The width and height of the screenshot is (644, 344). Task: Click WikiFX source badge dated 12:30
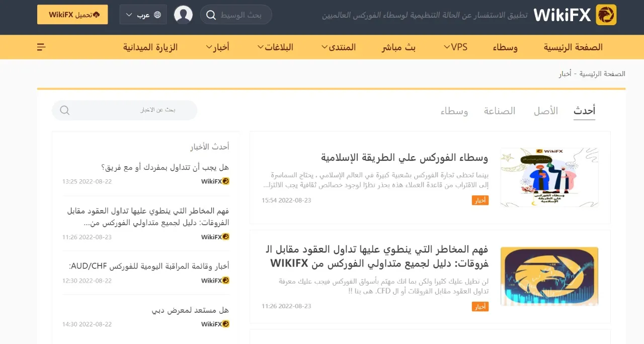pos(215,281)
